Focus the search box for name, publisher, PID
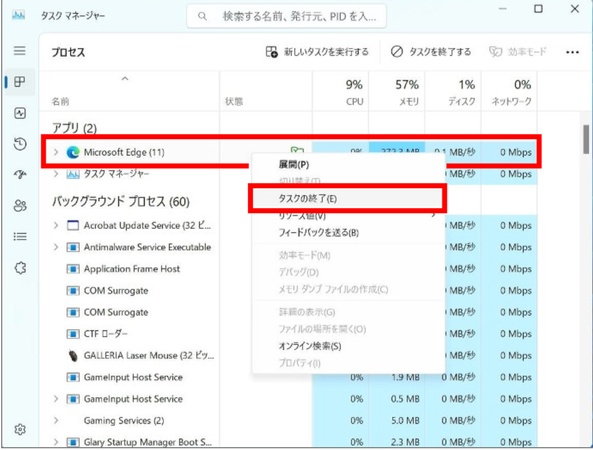Image resolution: width=593 pixels, height=450 pixels. (286, 16)
